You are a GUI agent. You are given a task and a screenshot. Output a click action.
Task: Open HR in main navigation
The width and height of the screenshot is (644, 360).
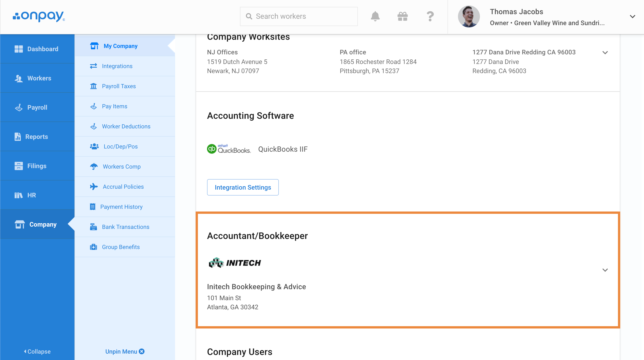(37, 195)
